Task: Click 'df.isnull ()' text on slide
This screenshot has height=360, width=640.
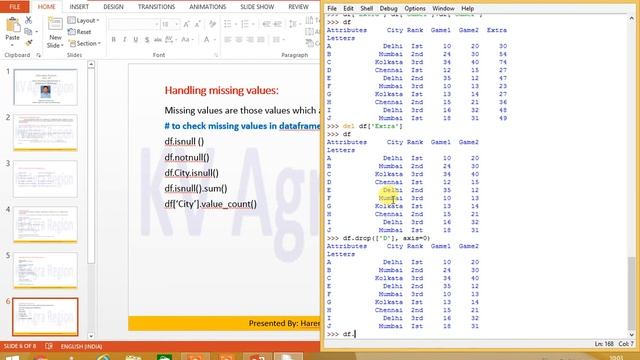Action: [x=184, y=142]
